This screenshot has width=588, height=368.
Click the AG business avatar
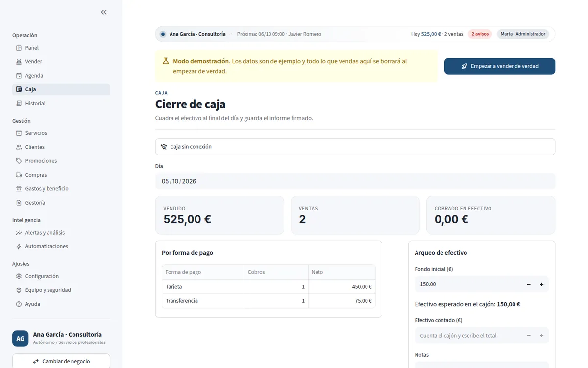click(21, 339)
